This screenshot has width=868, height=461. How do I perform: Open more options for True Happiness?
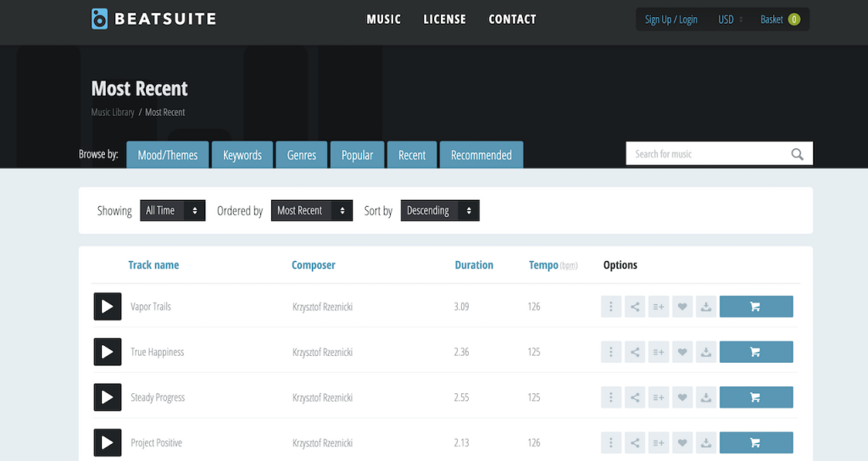(611, 352)
